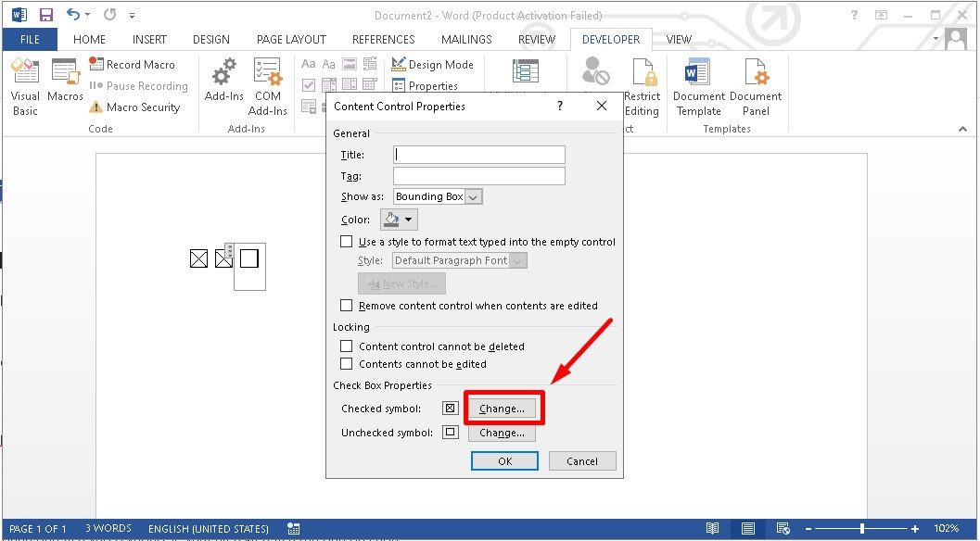Expand the 'Show as' Bounding Box dropdown
Screen dimensions: 980x541
tap(473, 196)
